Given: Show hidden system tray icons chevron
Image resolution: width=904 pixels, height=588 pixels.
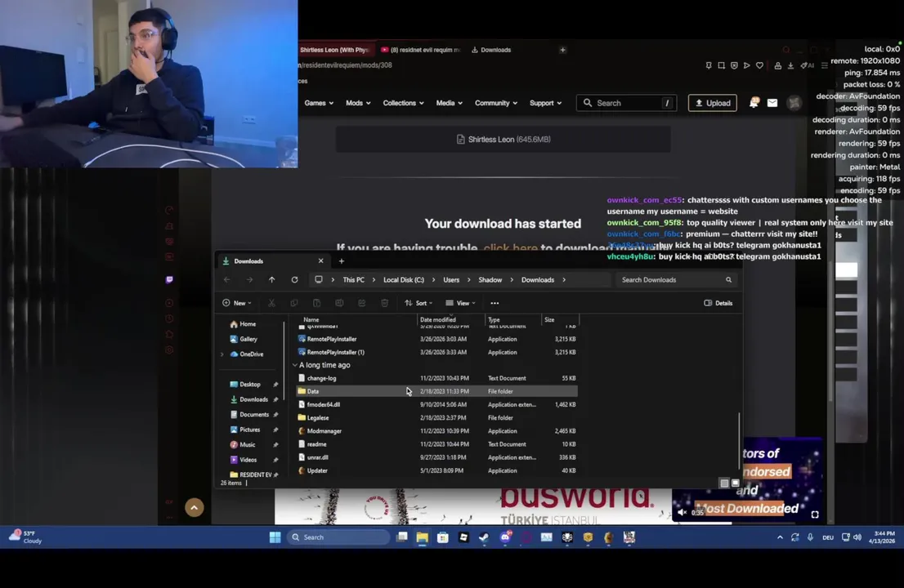Looking at the screenshot, I should tap(780, 537).
